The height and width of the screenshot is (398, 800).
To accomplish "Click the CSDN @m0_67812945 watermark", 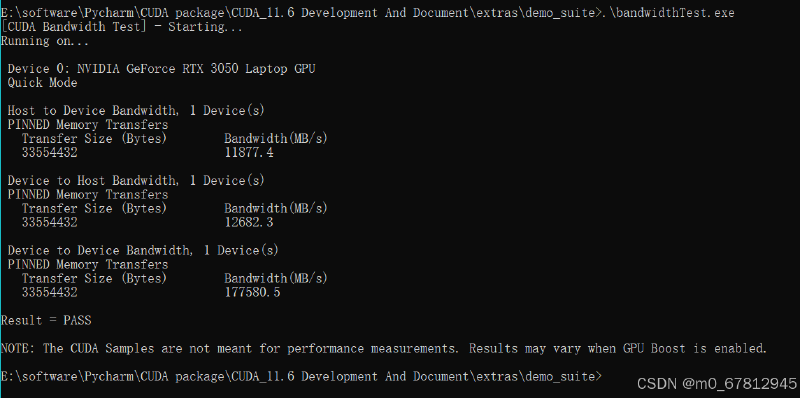I will [717, 384].
